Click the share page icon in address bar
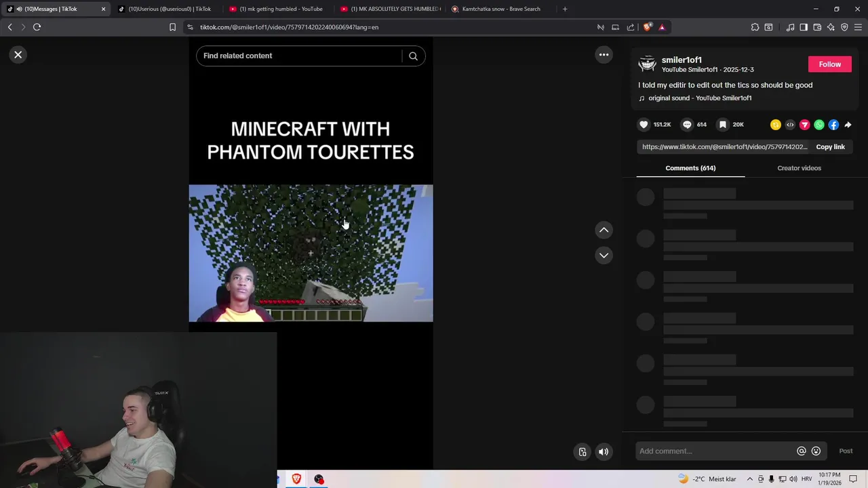 631,27
